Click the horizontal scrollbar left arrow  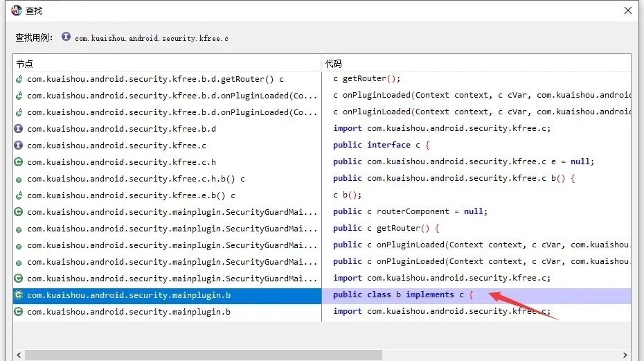click(19, 355)
